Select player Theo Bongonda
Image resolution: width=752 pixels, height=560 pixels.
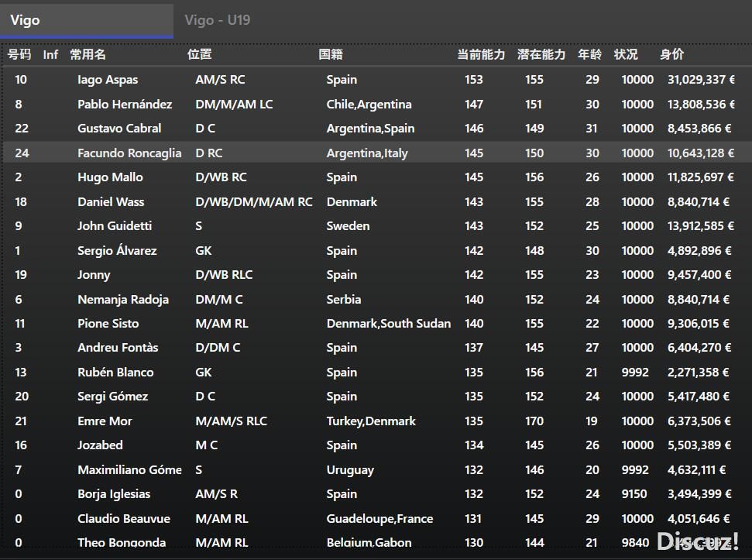pyautogui.click(x=122, y=543)
